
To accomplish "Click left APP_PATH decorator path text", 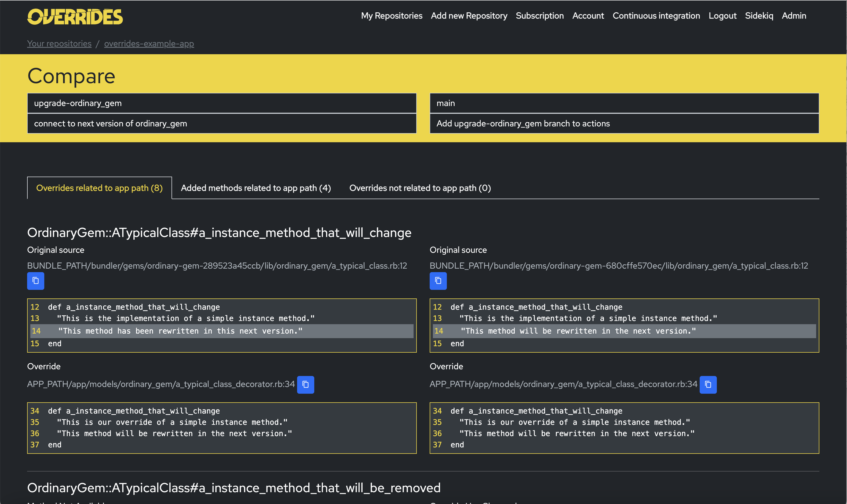I will pos(161,384).
